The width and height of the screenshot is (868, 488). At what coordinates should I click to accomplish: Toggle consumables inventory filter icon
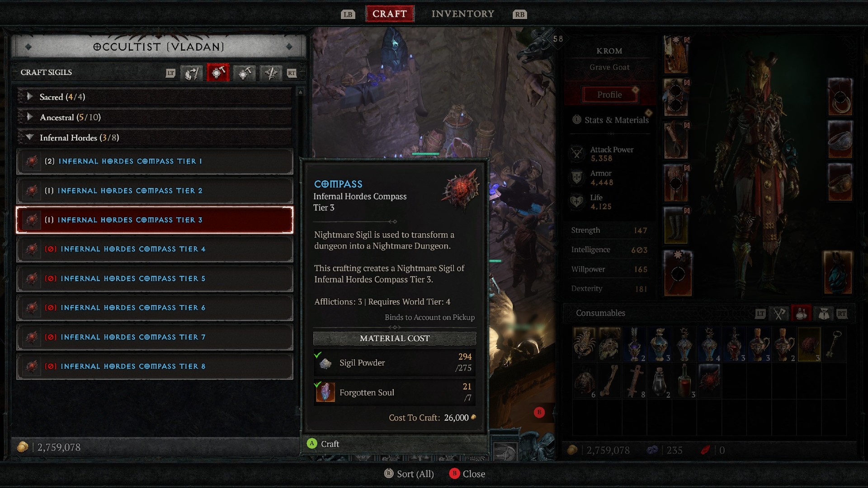coord(802,313)
